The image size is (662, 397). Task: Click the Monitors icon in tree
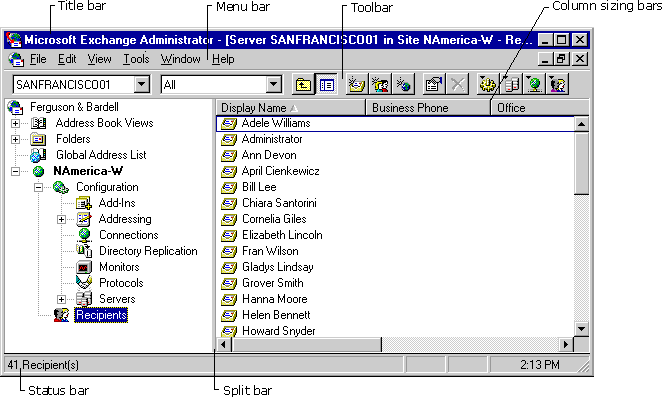pos(84,267)
